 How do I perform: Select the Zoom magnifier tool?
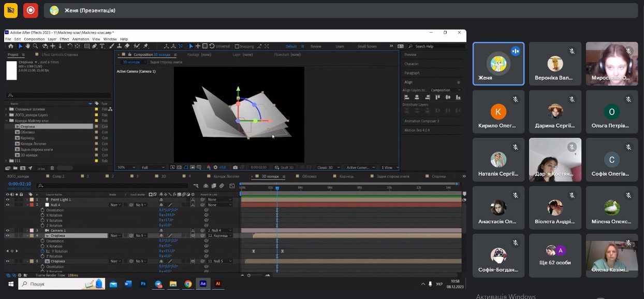(x=36, y=46)
